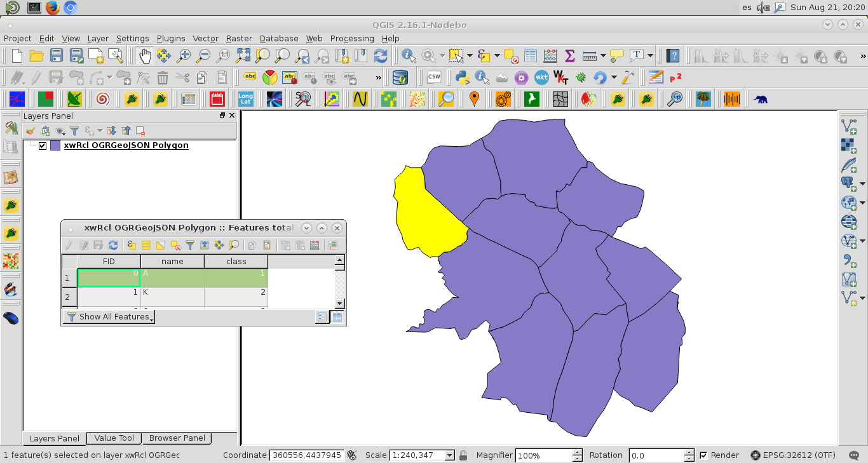Open the Project menu
Screen dimensions: 868x463
17,39
